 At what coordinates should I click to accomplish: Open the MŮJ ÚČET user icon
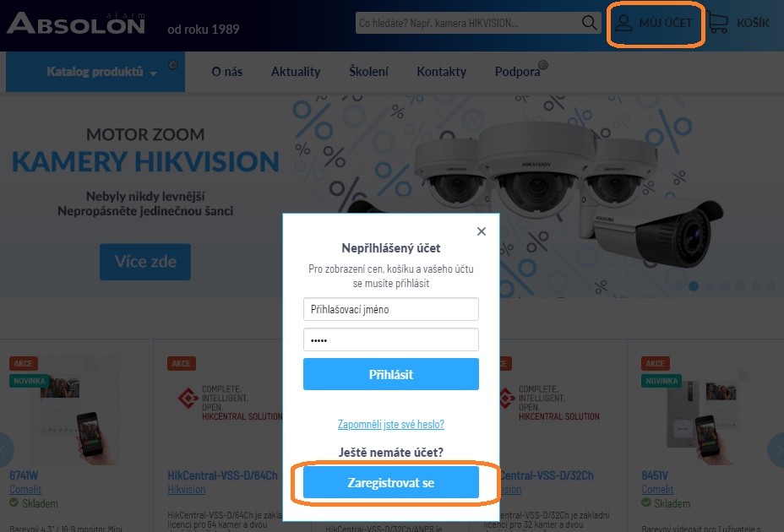623,23
